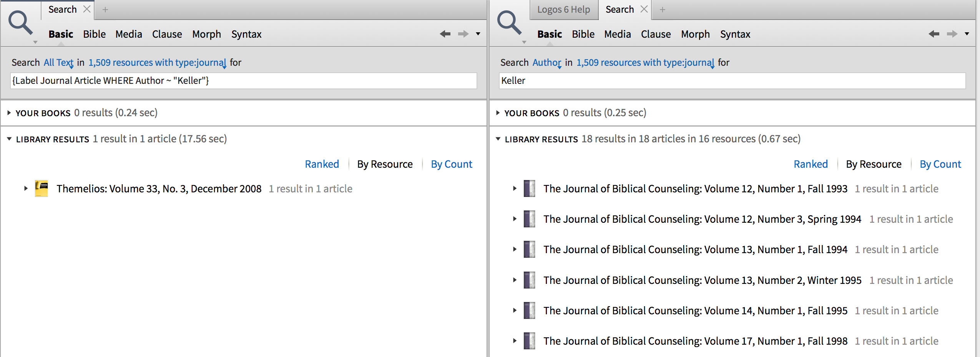Open right panel history dropdown arrow
This screenshot has height=357, width=980.
click(x=967, y=34)
